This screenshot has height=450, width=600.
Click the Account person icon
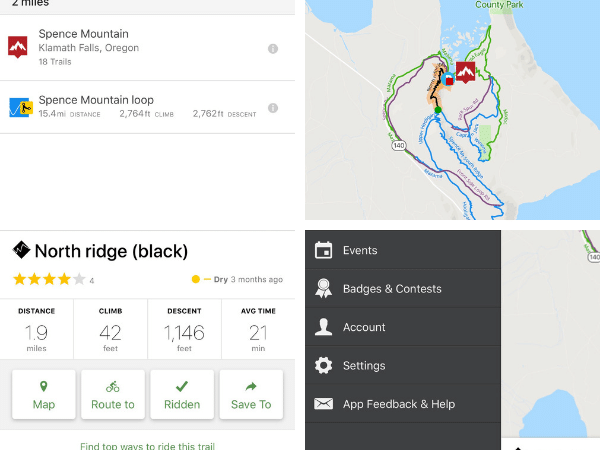pos(323,327)
